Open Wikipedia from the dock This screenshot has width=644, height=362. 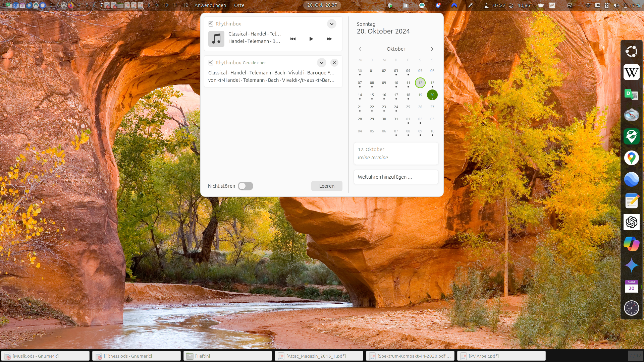point(631,72)
